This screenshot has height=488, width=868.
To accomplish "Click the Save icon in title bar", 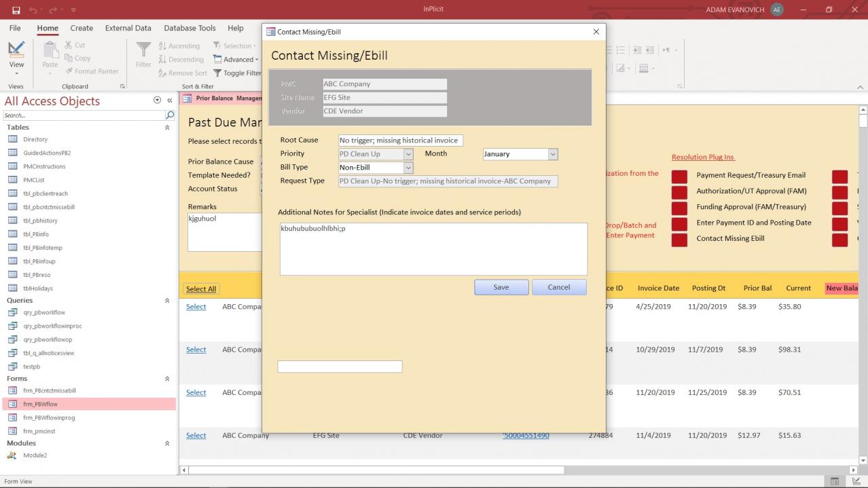I will tap(16, 10).
